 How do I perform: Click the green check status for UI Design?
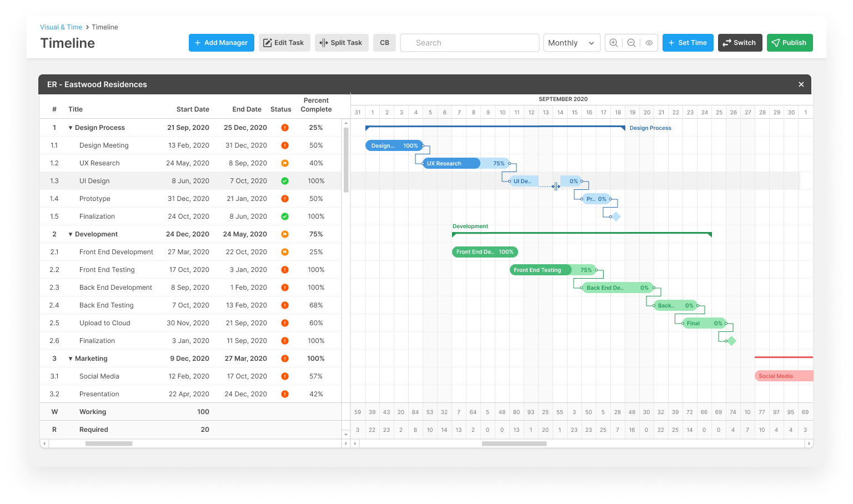click(x=285, y=181)
